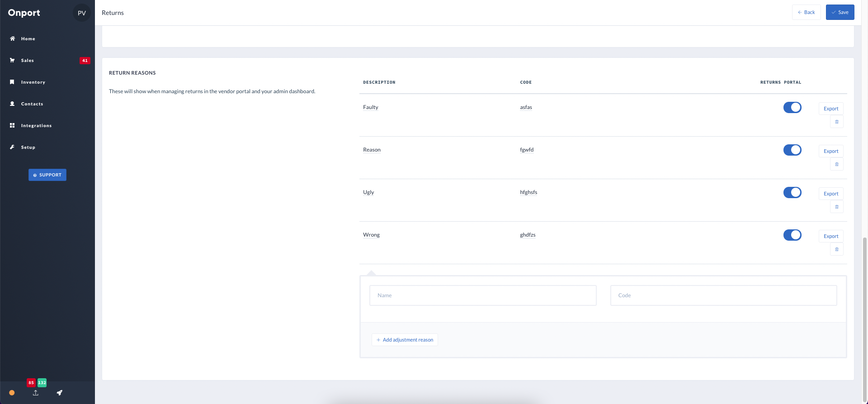Image resolution: width=868 pixels, height=404 pixels.
Task: Click the PV user avatar
Action: click(x=82, y=13)
